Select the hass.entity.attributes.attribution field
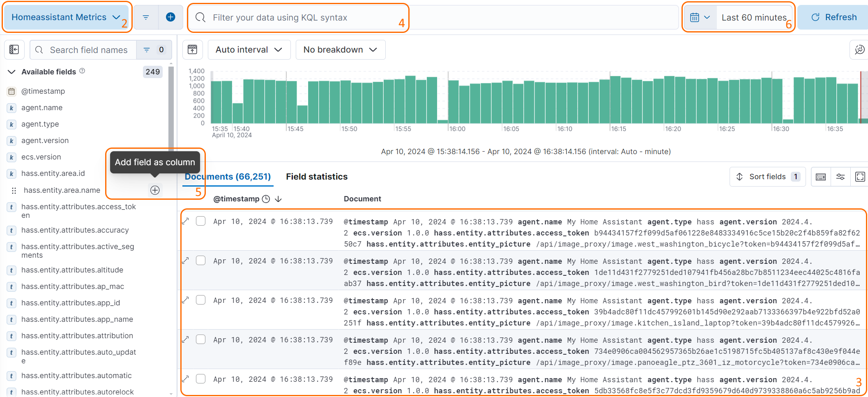The width and height of the screenshot is (868, 397). pyautogui.click(x=77, y=336)
